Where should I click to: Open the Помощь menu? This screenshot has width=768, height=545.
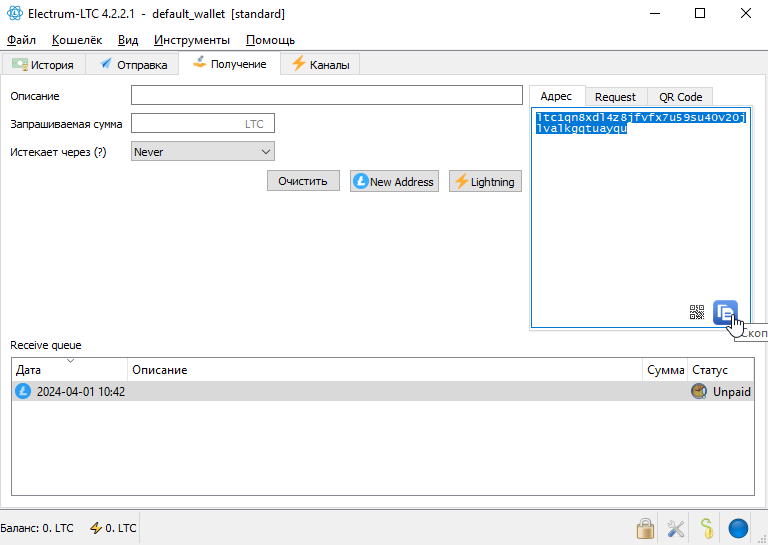tap(270, 40)
